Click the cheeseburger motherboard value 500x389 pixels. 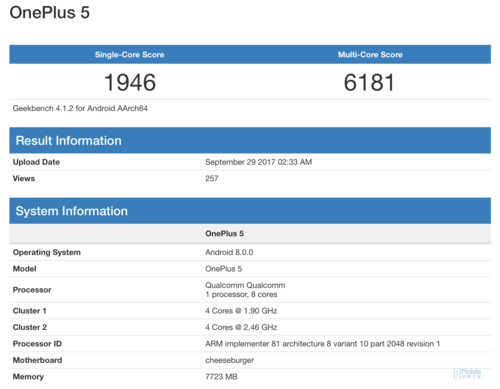click(x=229, y=360)
